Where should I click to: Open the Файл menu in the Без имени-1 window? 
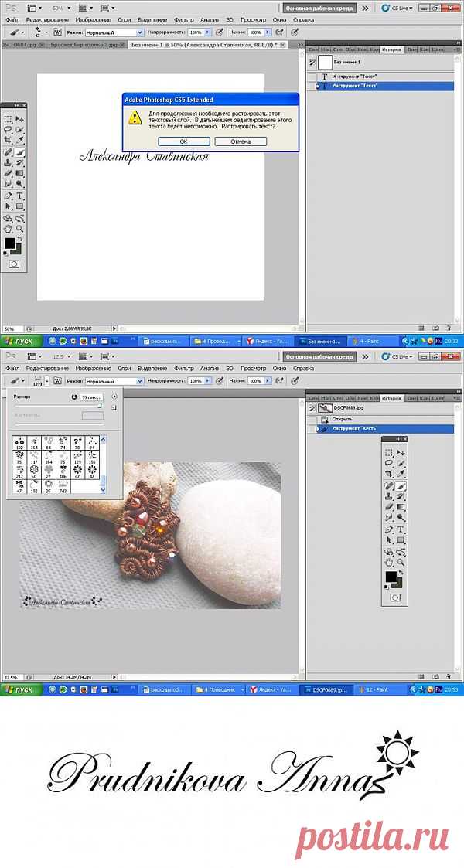(12, 19)
